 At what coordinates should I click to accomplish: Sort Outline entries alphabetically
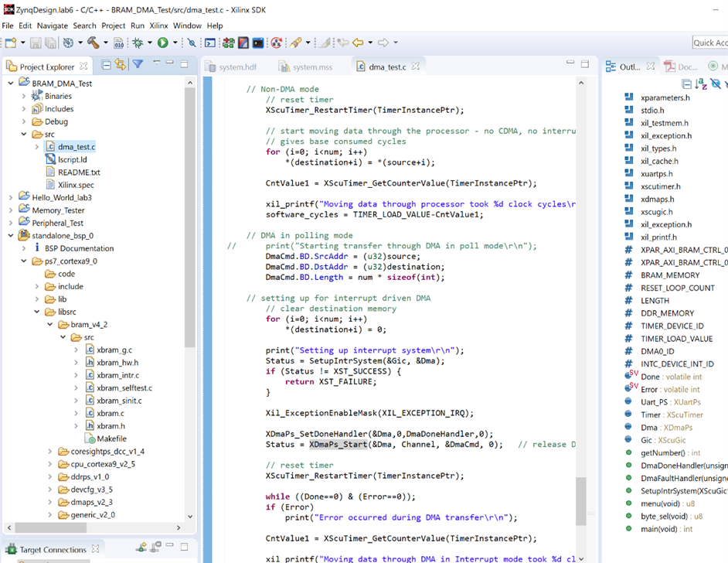coord(701,84)
